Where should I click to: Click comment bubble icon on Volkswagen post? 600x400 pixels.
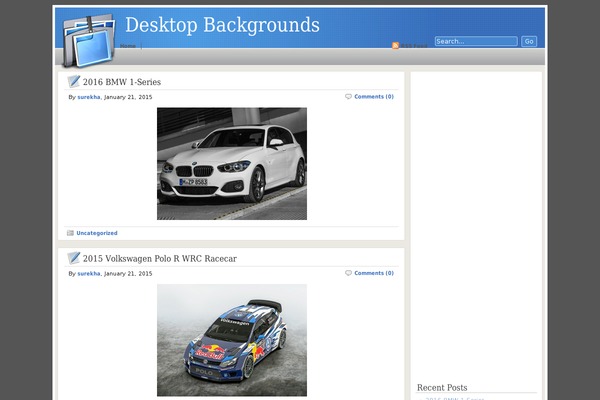click(348, 273)
